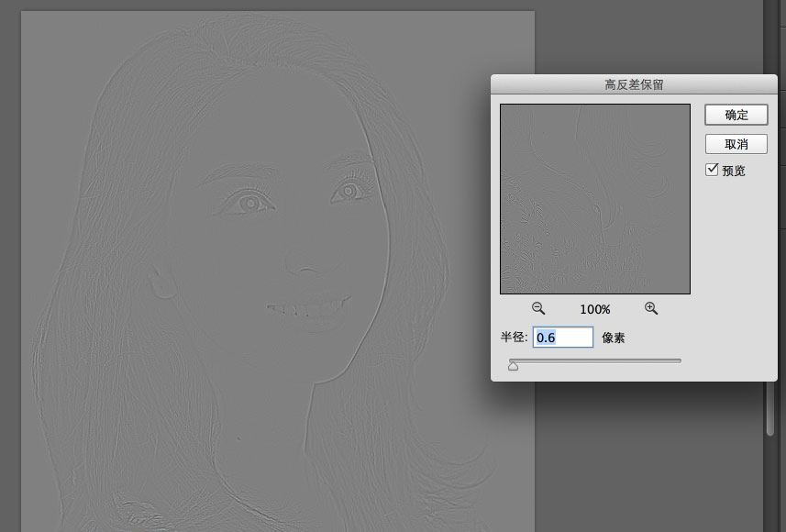Click the zoom in magnifier icon
This screenshot has height=532, width=786.
[651, 309]
